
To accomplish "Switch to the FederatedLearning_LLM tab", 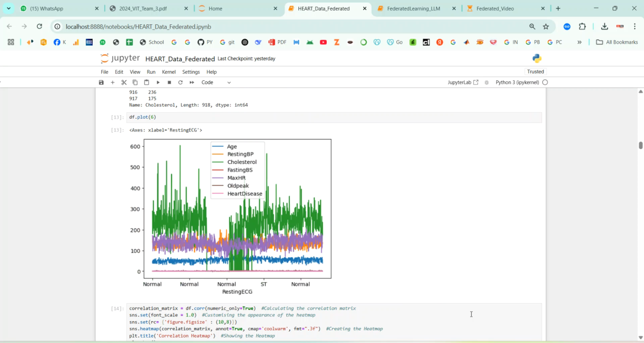I will click(x=413, y=9).
